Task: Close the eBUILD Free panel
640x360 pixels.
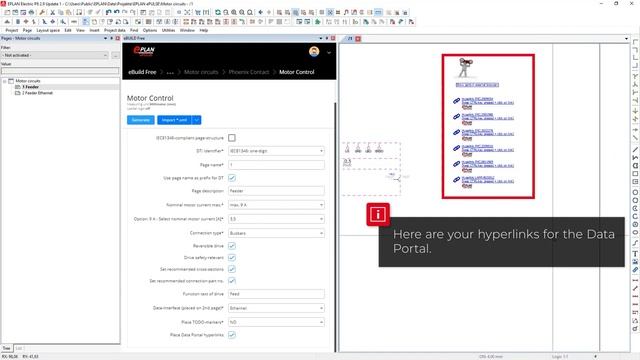Action: 333,38
